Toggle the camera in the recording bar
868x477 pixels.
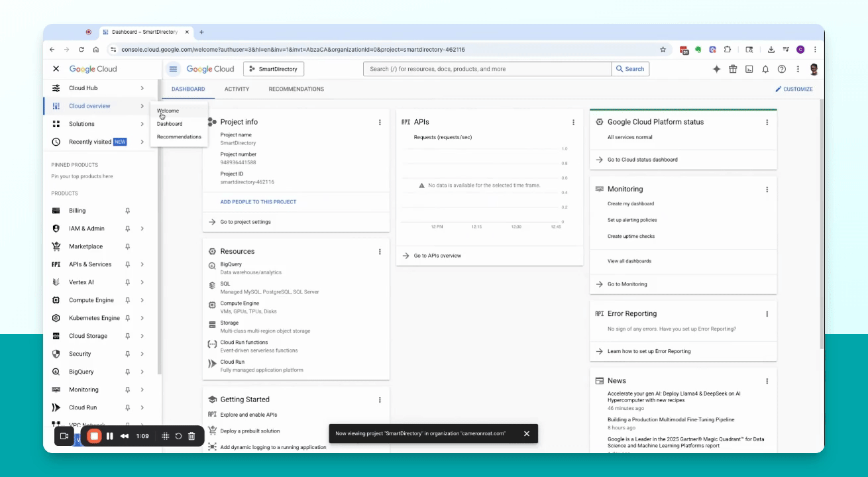[x=64, y=436]
